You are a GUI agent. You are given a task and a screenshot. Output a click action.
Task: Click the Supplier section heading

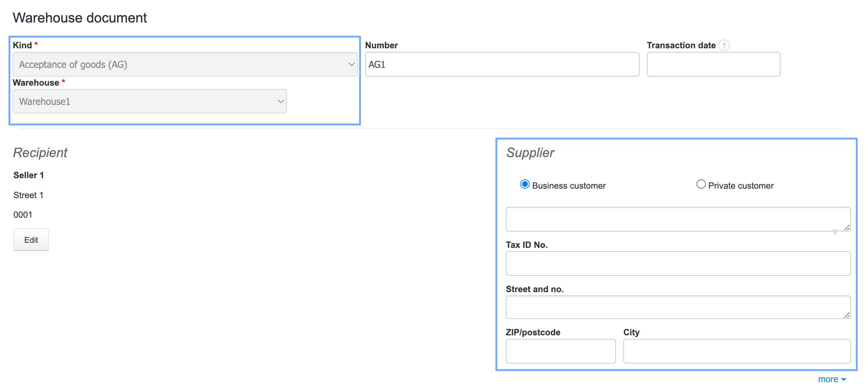(530, 153)
